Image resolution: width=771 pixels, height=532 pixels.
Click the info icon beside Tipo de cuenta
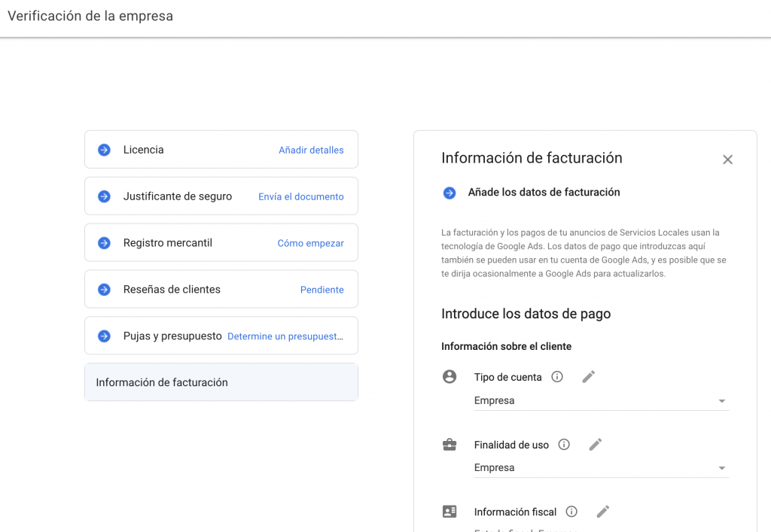pos(557,377)
